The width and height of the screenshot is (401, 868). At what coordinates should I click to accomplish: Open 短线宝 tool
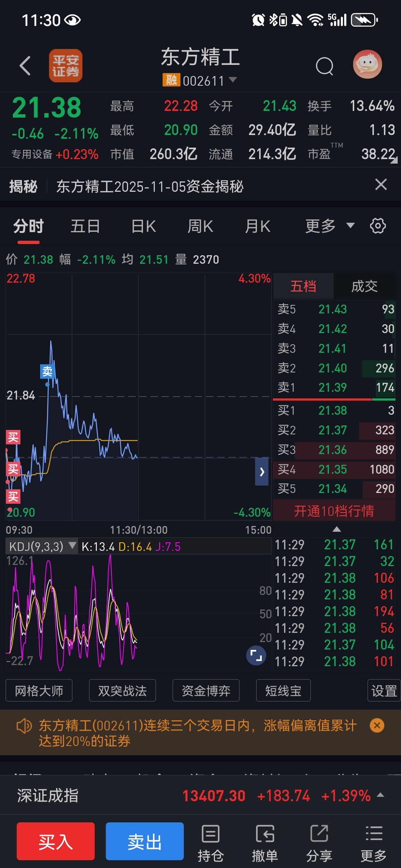[x=283, y=690]
